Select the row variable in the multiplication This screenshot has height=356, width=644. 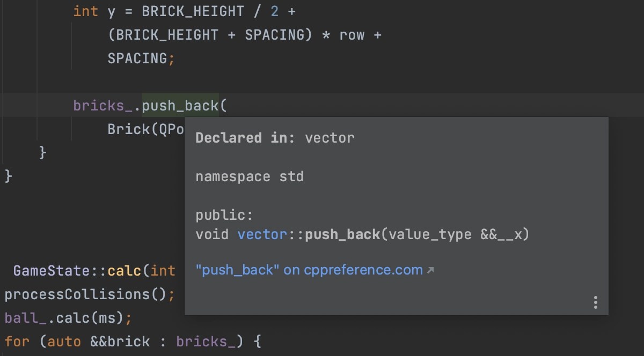tap(352, 34)
